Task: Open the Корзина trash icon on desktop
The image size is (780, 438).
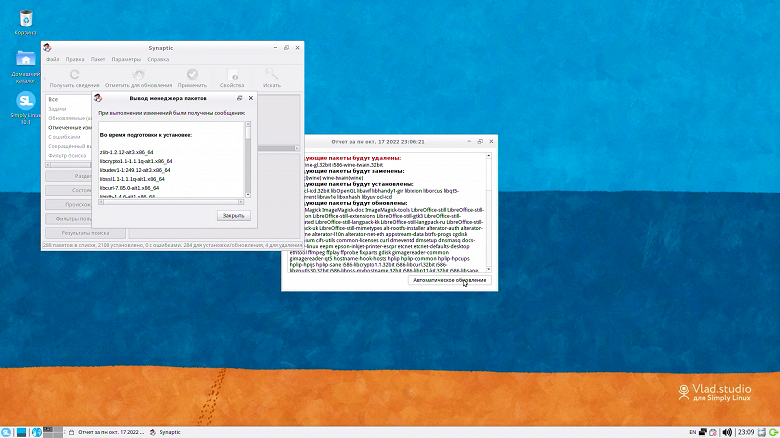Action: (x=25, y=19)
